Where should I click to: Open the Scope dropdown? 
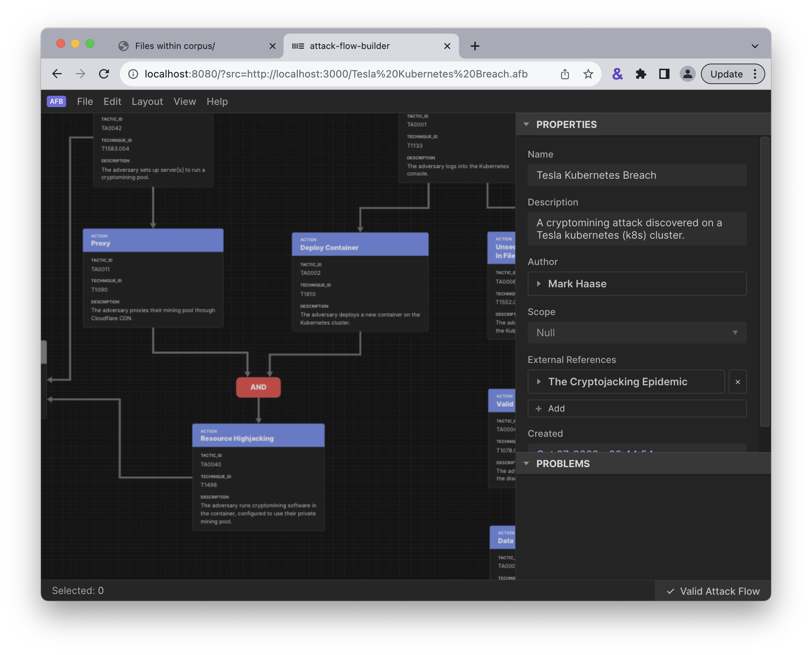(637, 333)
